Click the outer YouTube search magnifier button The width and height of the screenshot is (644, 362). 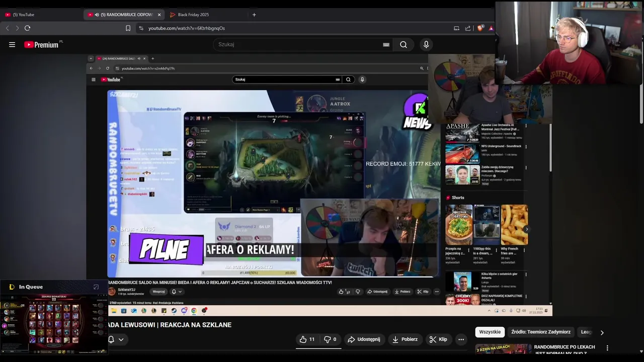point(404,45)
